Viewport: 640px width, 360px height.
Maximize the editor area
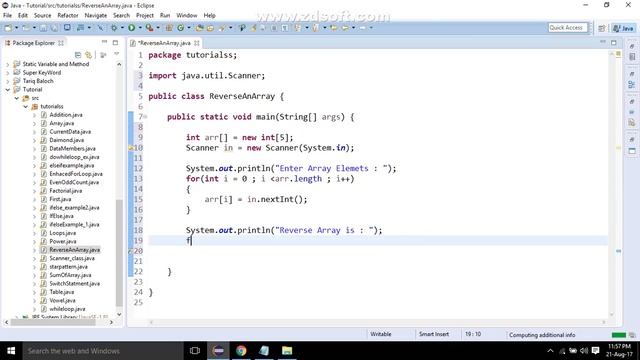click(x=613, y=42)
